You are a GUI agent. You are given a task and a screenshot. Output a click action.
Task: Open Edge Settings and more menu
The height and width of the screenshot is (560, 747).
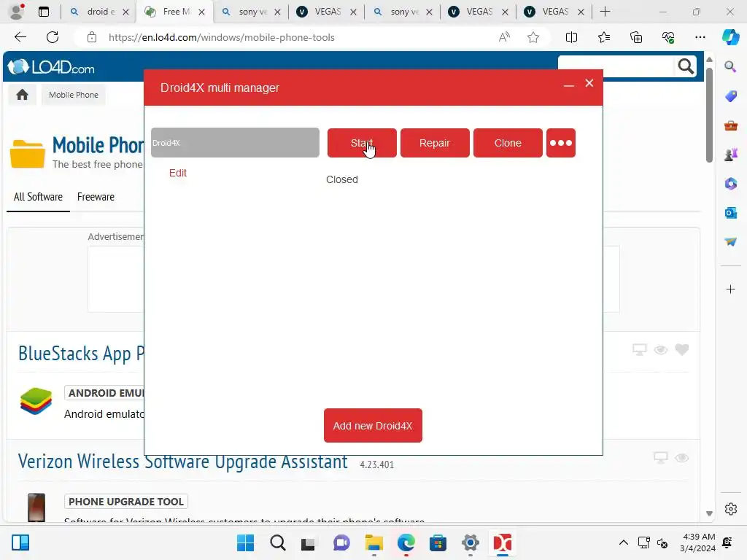tap(700, 37)
